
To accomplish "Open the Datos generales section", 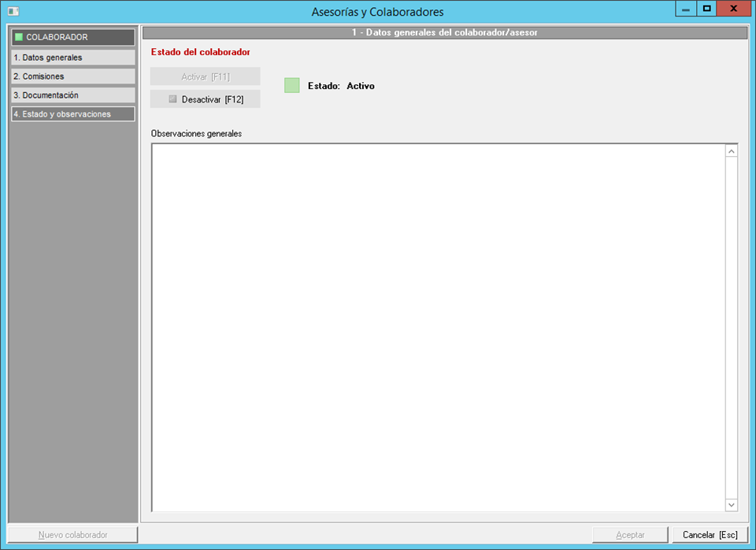I will click(72, 58).
